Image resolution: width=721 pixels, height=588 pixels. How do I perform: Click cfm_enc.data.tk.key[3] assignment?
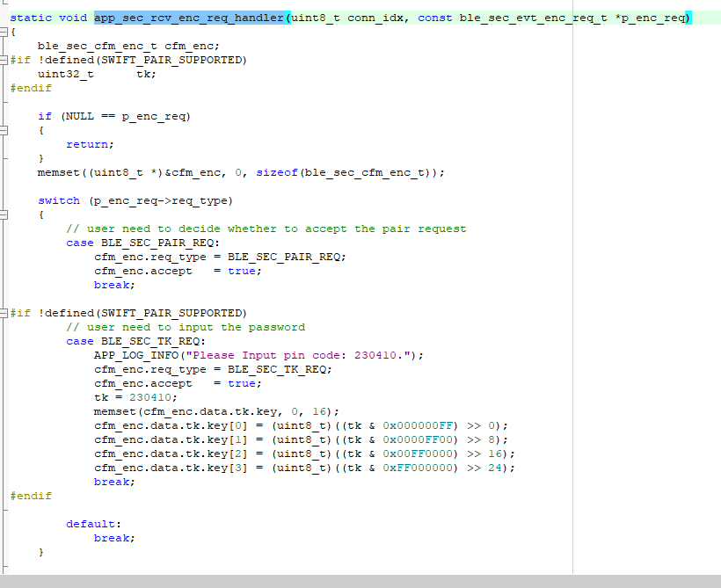[x=304, y=468]
